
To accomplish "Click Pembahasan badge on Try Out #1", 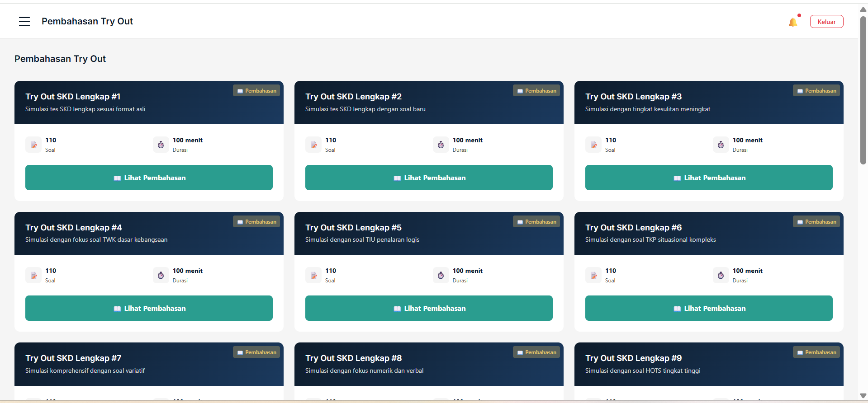I will (x=256, y=91).
